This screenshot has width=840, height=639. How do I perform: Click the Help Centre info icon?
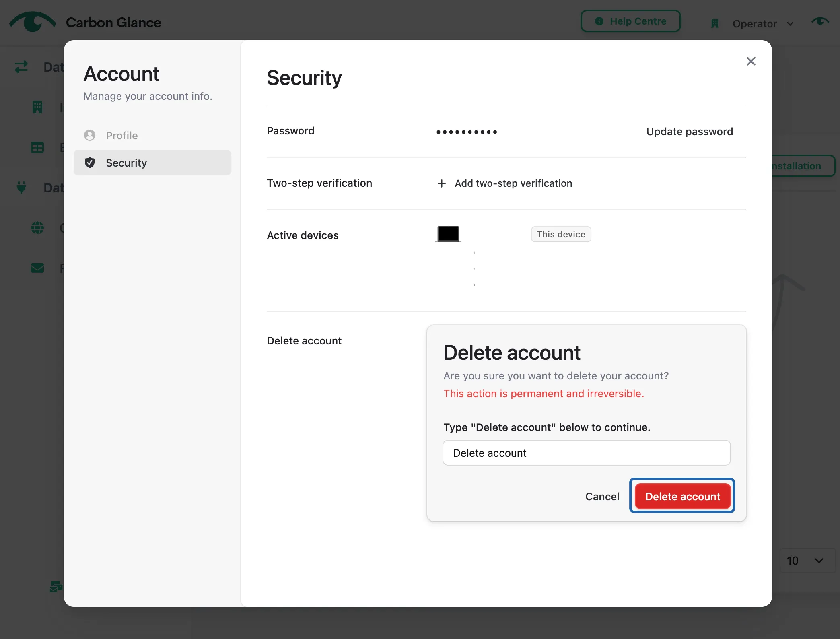599,21
